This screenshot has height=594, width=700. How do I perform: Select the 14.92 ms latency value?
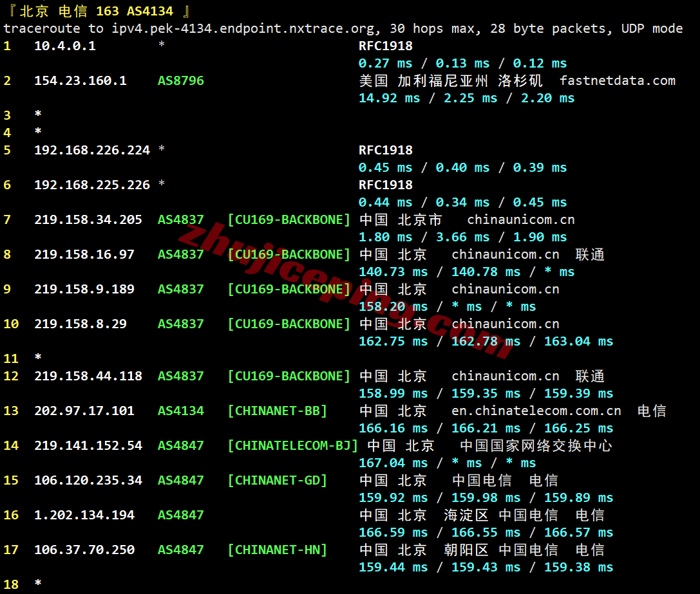pos(390,98)
